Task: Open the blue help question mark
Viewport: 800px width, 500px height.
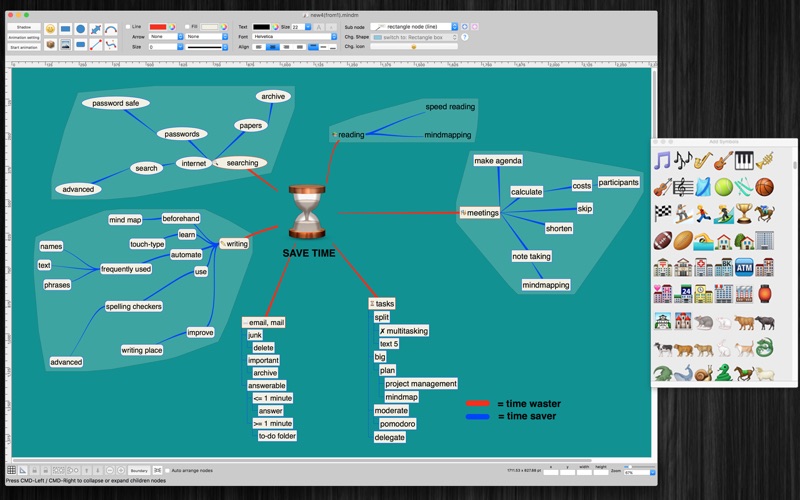Action: pos(465,37)
